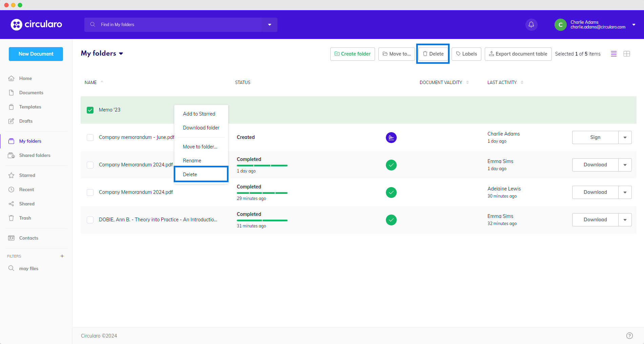The image size is (644, 344).
Task: Tick the DOBIE, Ann B. document checkbox
Action: click(x=90, y=220)
